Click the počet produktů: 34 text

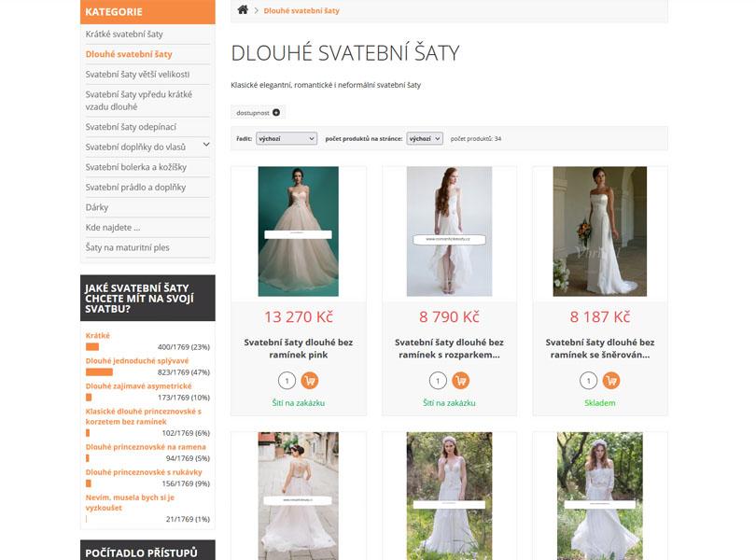click(x=476, y=138)
